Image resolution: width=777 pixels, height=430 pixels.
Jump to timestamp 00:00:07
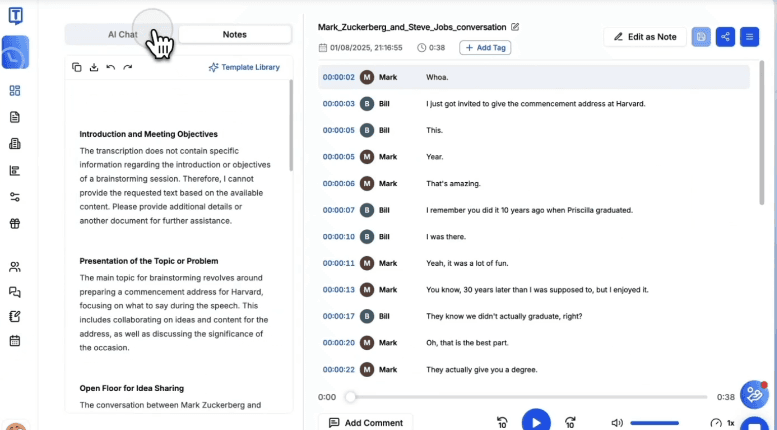(338, 210)
